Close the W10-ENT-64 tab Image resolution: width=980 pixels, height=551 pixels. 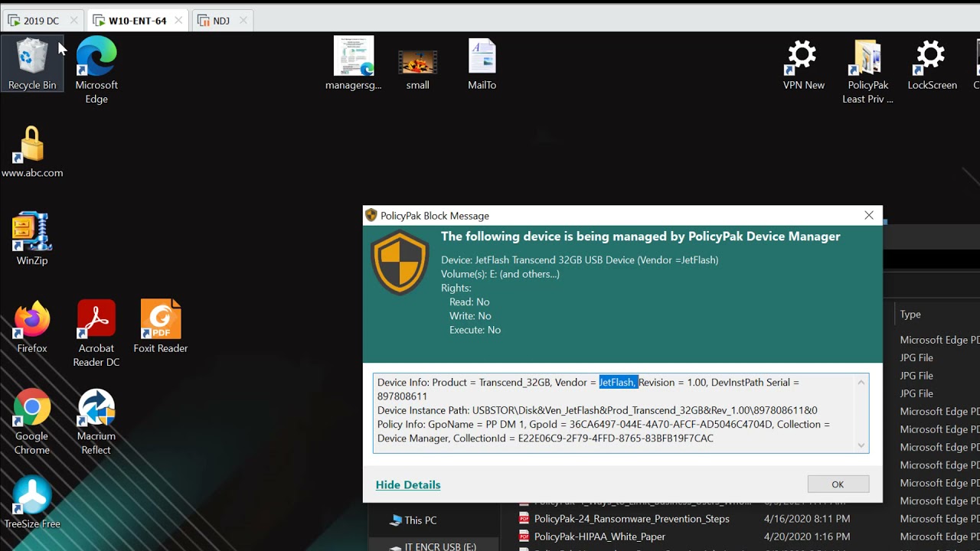point(178,21)
